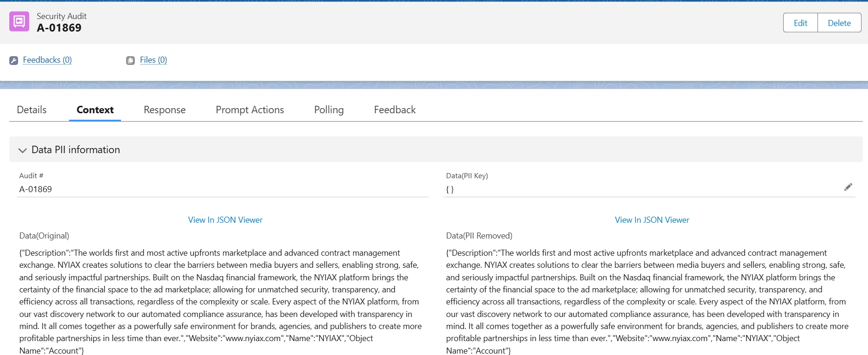Click the Files icon beside Files (0)
868x355 pixels.
tap(131, 60)
